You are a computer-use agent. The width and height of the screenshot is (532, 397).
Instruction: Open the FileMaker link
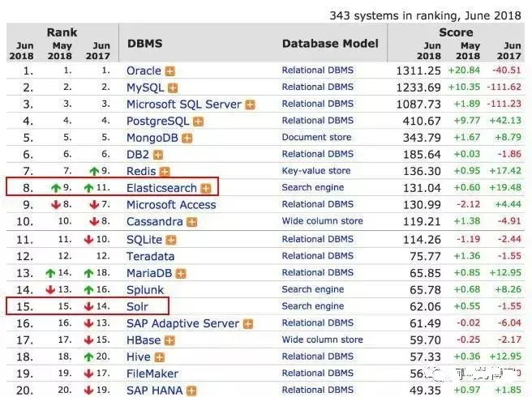(152, 374)
